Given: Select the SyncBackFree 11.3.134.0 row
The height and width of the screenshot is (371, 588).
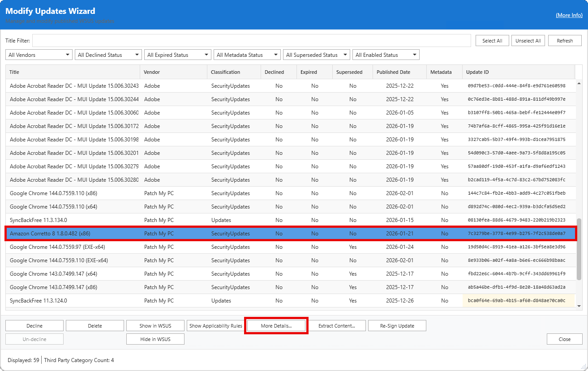Looking at the screenshot, I should (39, 220).
